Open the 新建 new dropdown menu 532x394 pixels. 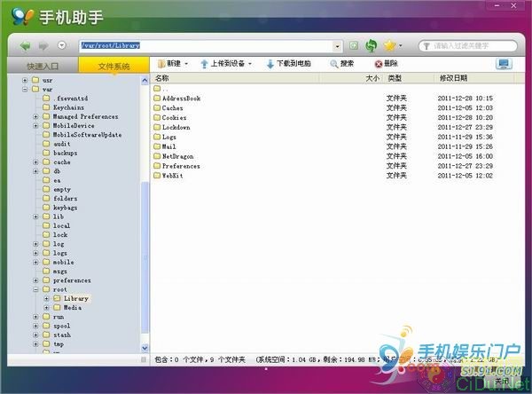pos(172,64)
